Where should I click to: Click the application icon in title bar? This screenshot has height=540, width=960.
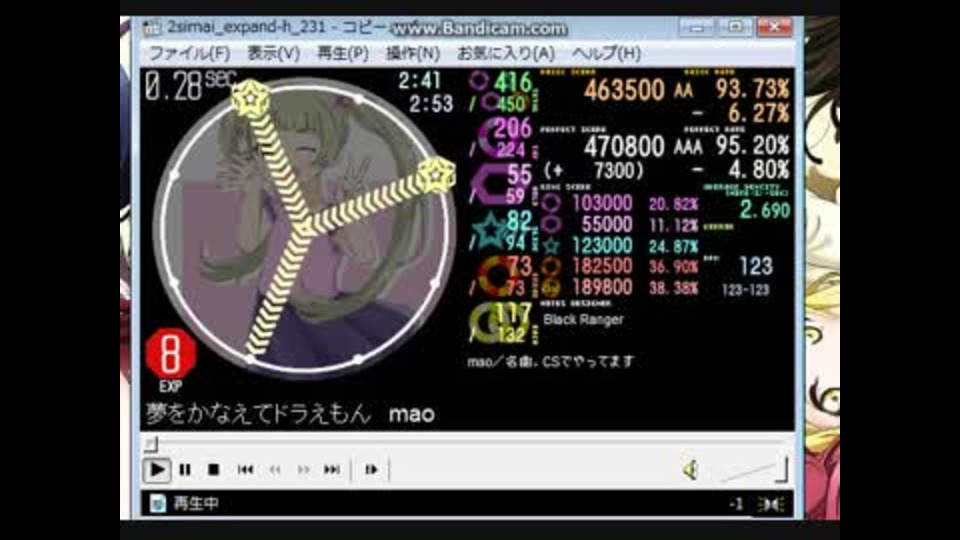coord(152,28)
